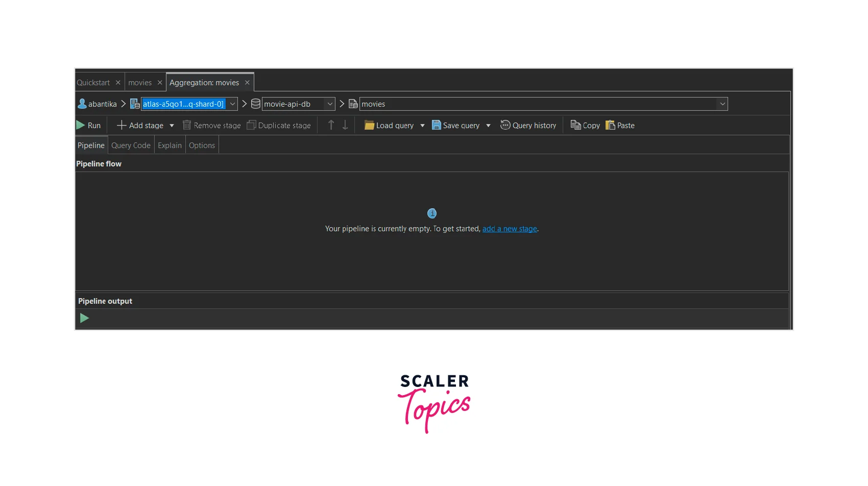This screenshot has width=868, height=486.
Task: Click the Copy toolbar button
Action: pyautogui.click(x=585, y=125)
